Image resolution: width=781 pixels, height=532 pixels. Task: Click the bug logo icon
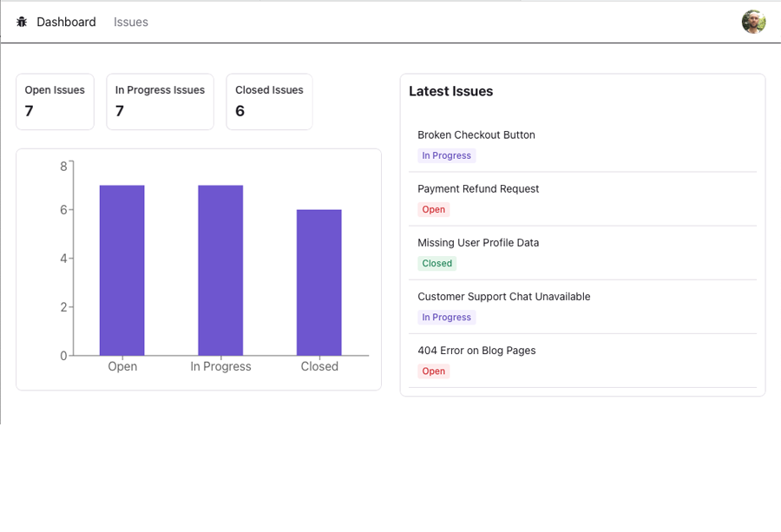pyautogui.click(x=22, y=22)
